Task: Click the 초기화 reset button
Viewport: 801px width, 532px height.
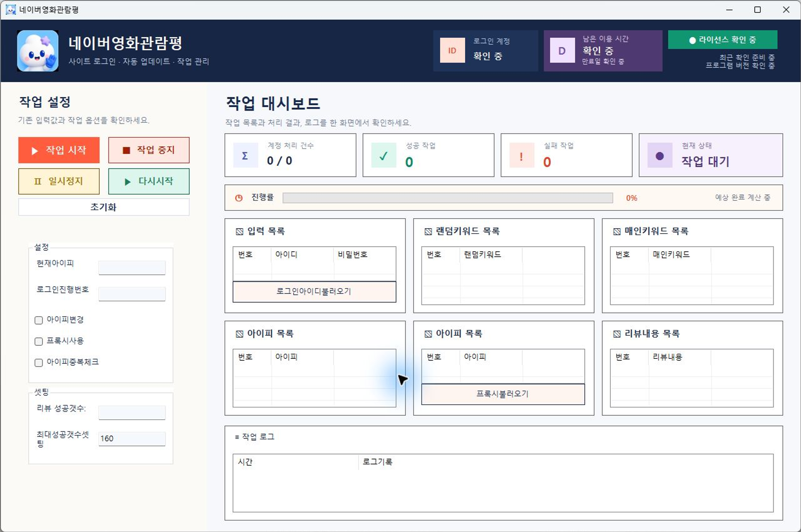Action: point(104,207)
